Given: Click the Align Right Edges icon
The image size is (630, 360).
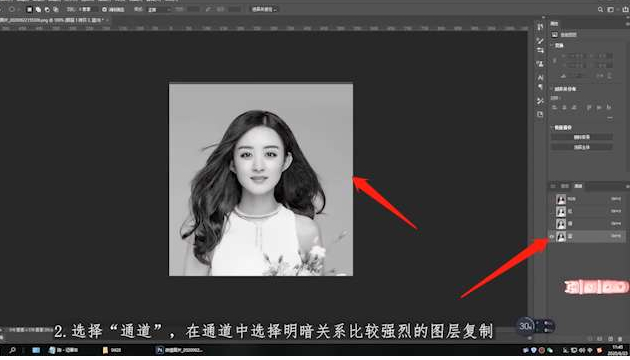Looking at the screenshot, I should click(574, 107).
